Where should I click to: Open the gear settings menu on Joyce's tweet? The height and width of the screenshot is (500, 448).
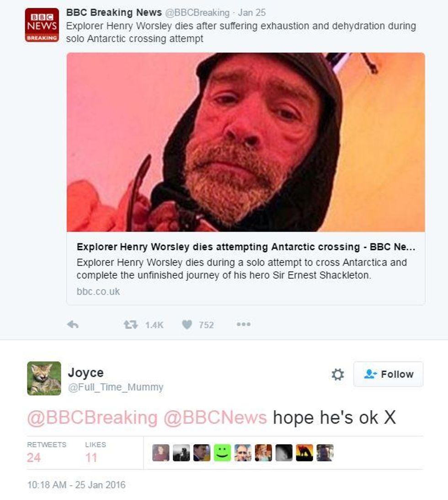click(x=338, y=374)
